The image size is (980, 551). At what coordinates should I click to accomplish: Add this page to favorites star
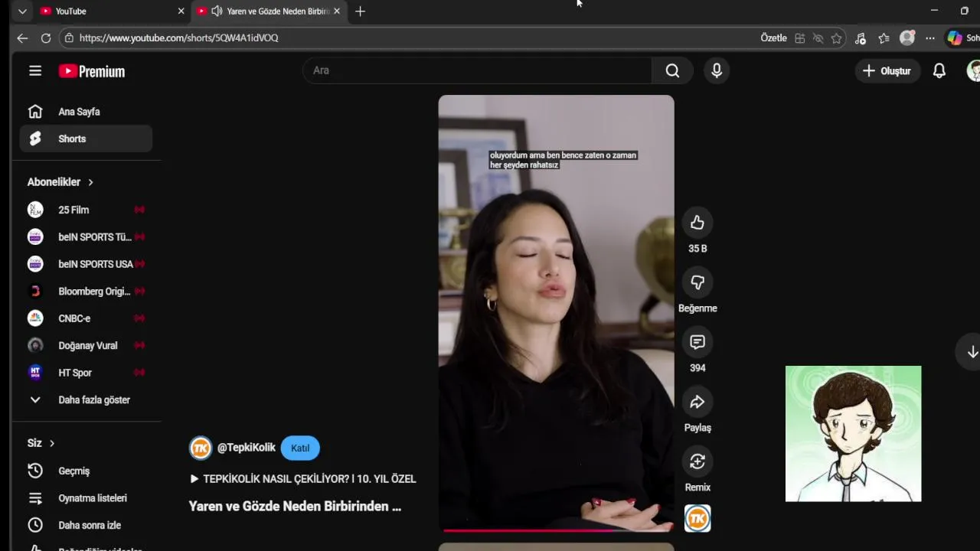click(837, 38)
